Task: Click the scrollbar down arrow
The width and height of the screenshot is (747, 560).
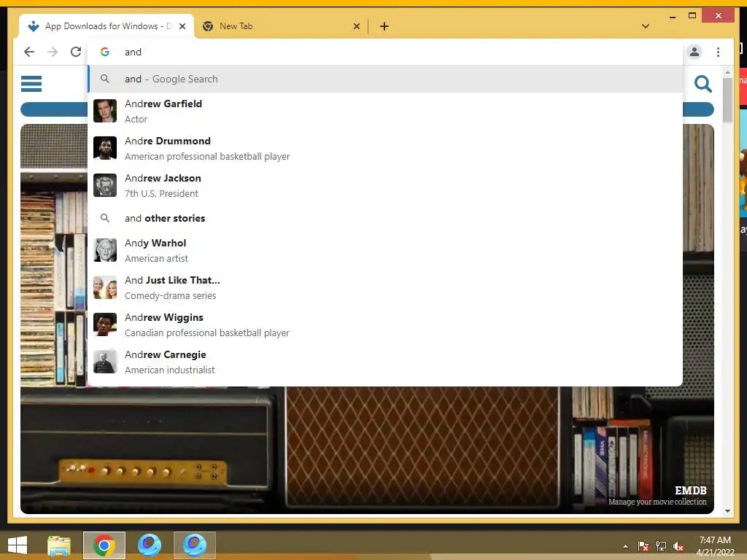Action: (727, 511)
